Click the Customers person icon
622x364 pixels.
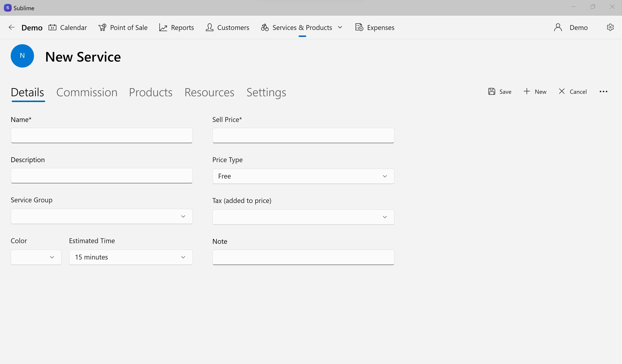(210, 27)
